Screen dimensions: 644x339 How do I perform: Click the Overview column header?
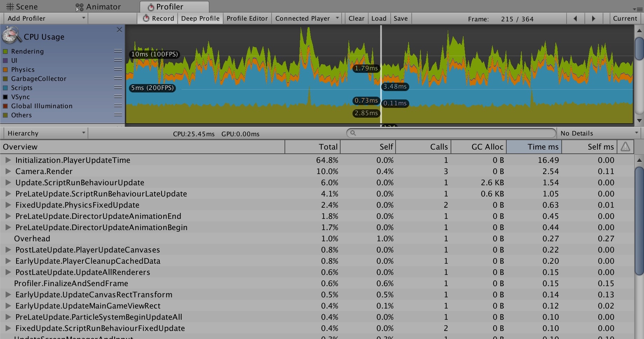pos(142,147)
